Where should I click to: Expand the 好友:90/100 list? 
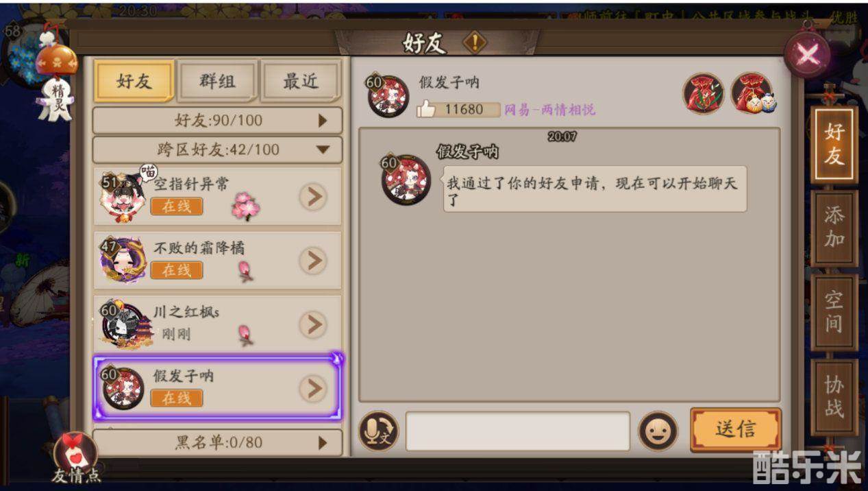(x=217, y=121)
